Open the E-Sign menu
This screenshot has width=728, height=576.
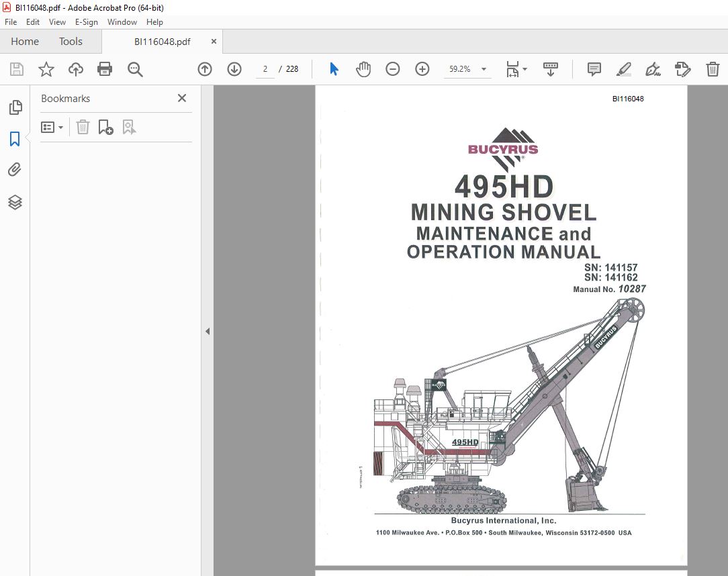(x=87, y=21)
